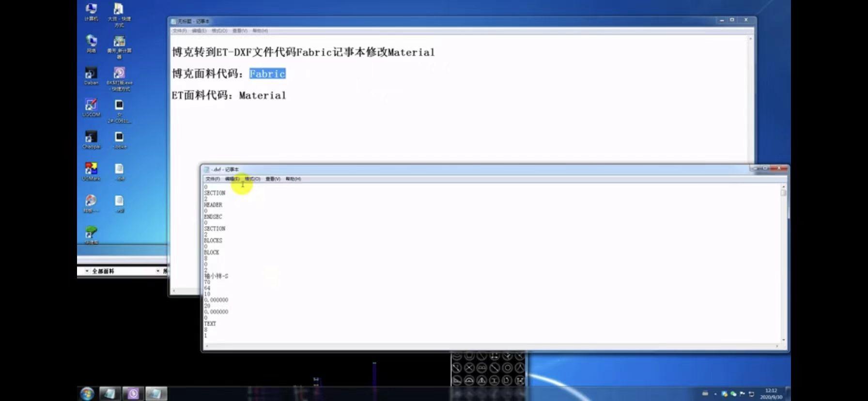Open 帮助(H) menu in dxf Notepad
The image size is (868, 401).
tap(293, 179)
